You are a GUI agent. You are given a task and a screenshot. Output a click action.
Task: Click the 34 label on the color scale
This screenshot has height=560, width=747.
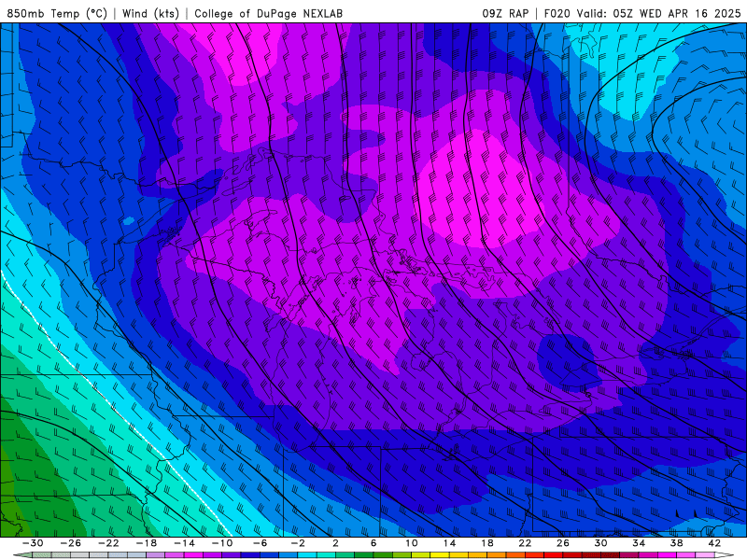click(x=639, y=543)
